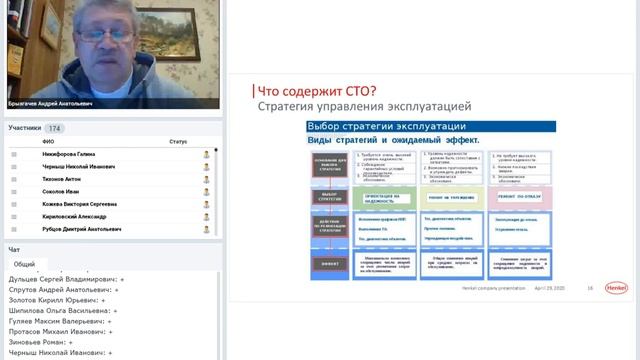Select participant Тихонов Антон

[62, 180]
